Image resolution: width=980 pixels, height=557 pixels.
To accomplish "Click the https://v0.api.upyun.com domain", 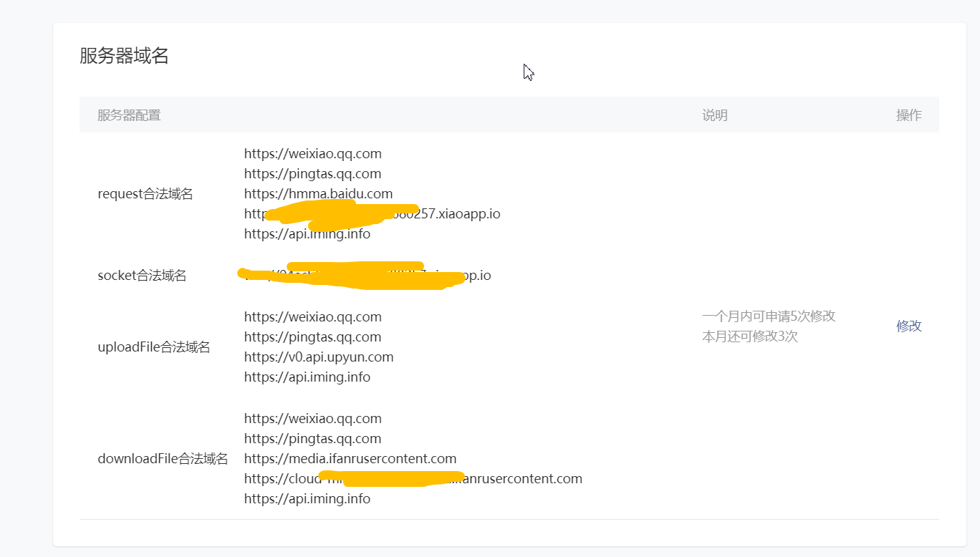I will pyautogui.click(x=319, y=357).
